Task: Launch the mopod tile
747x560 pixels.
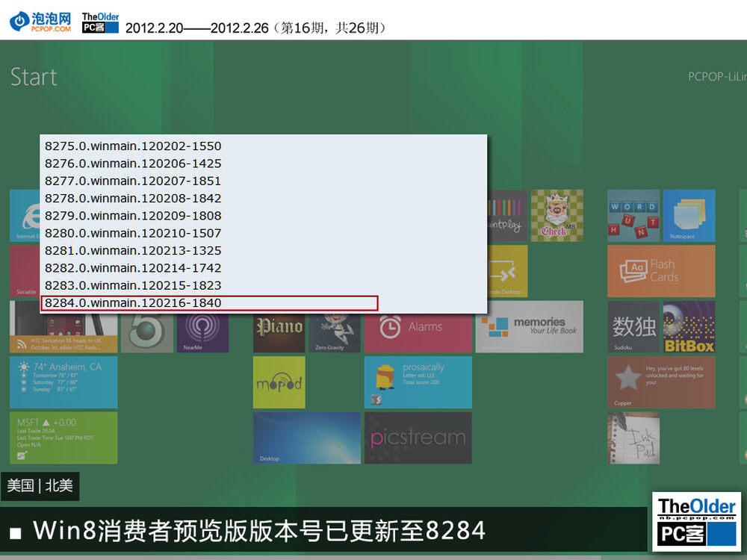Action: pyautogui.click(x=279, y=382)
